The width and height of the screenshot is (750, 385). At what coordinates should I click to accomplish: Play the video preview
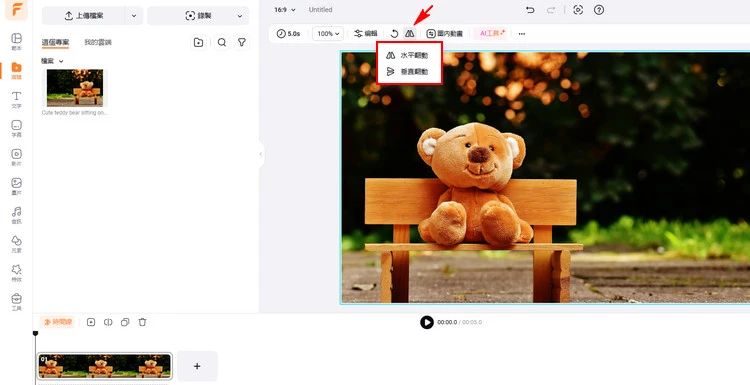427,322
